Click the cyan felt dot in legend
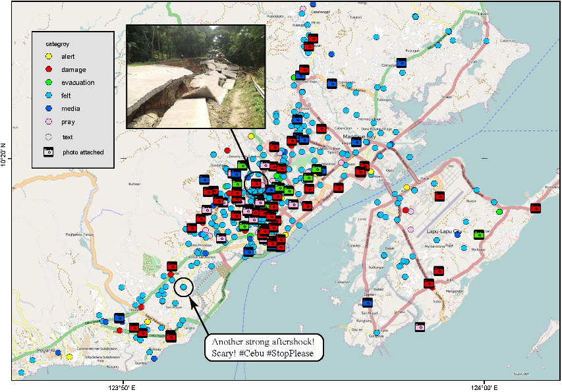Viewport: 562px width, 392px height. 49,96
